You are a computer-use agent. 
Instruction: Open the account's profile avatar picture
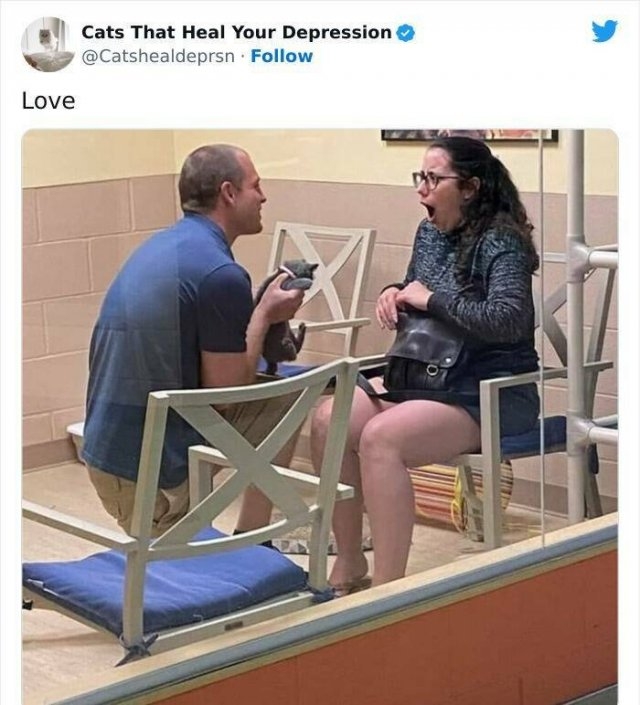coord(48,44)
